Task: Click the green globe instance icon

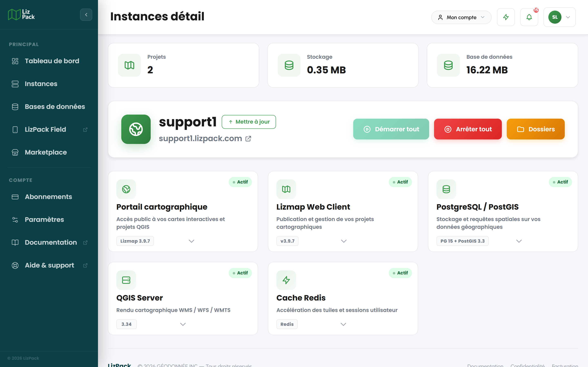Action: click(x=136, y=129)
